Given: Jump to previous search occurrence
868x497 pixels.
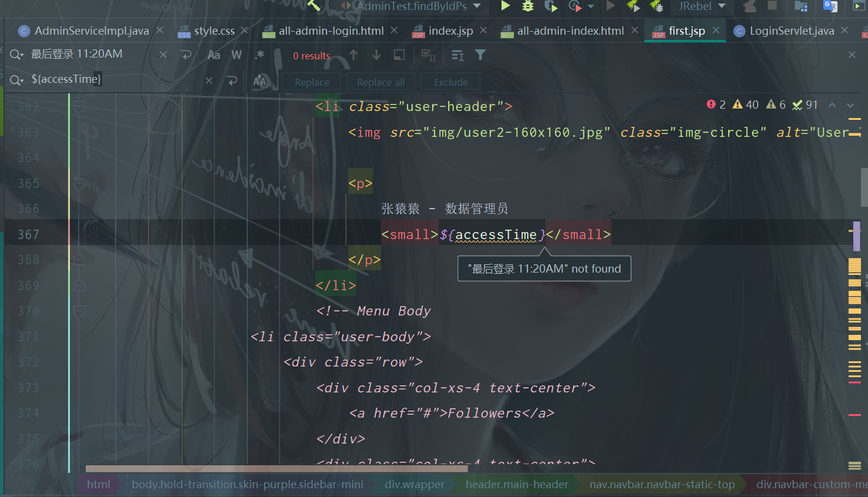Looking at the screenshot, I should (354, 55).
